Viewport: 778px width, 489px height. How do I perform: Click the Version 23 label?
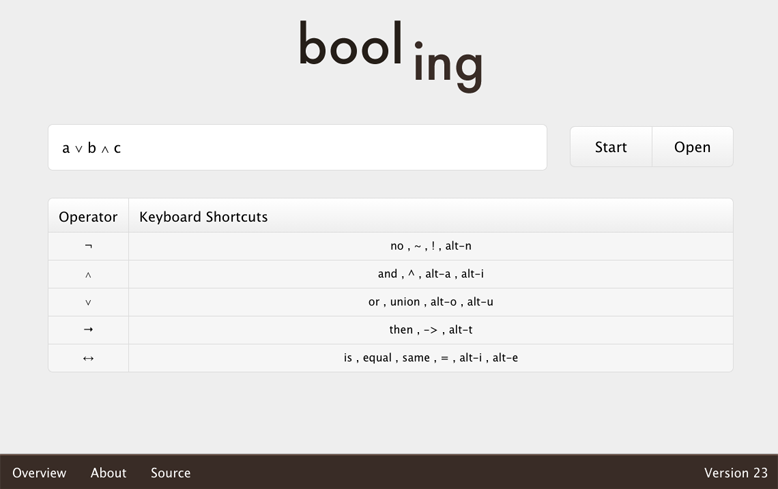coord(735,473)
